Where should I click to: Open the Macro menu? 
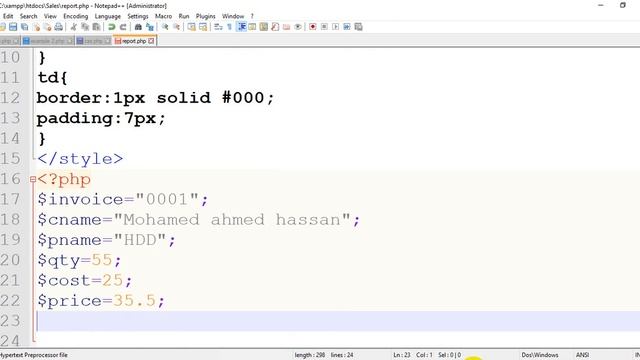pos(163,16)
